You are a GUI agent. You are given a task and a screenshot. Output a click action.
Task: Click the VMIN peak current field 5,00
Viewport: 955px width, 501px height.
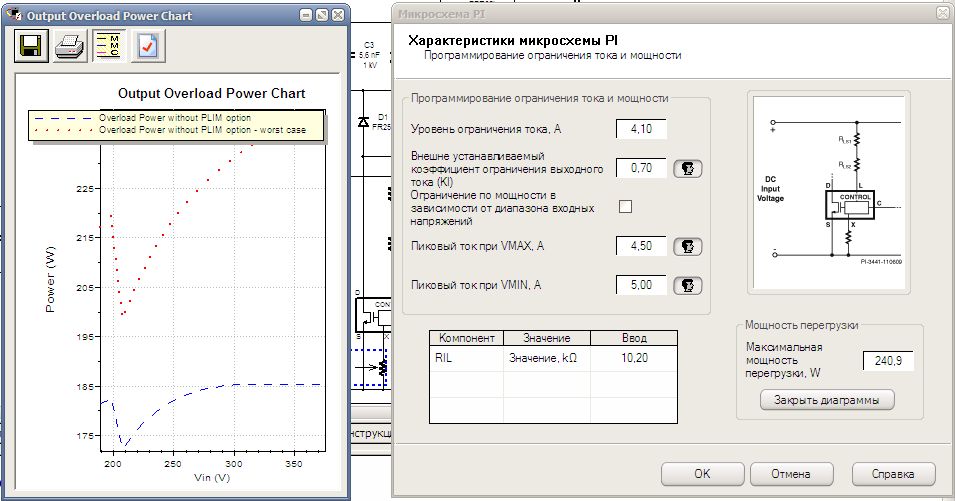[x=641, y=285]
